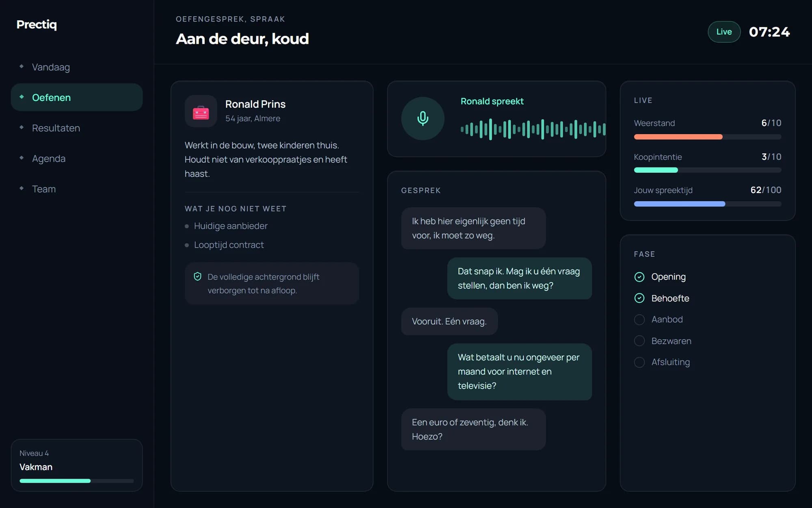Click the Prectiq logo
This screenshot has width=812, height=508.
37,25
